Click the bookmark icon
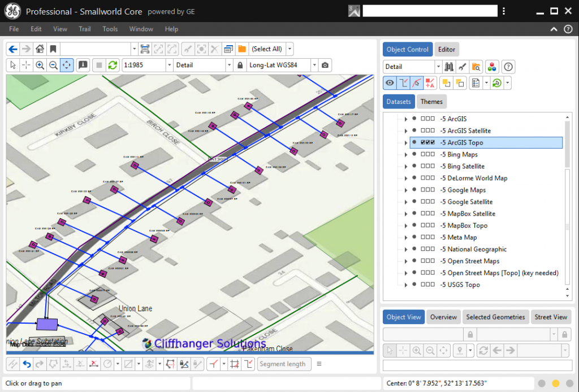The height and width of the screenshot is (392, 579). [x=53, y=49]
